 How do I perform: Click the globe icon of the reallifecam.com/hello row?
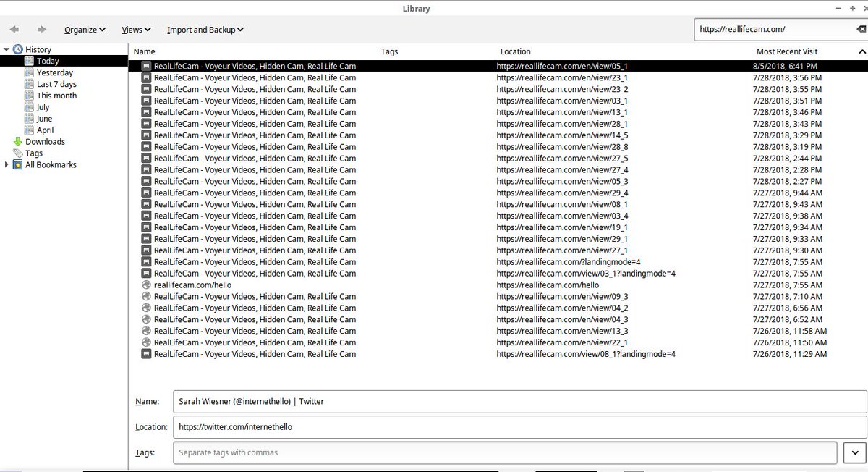pos(147,285)
